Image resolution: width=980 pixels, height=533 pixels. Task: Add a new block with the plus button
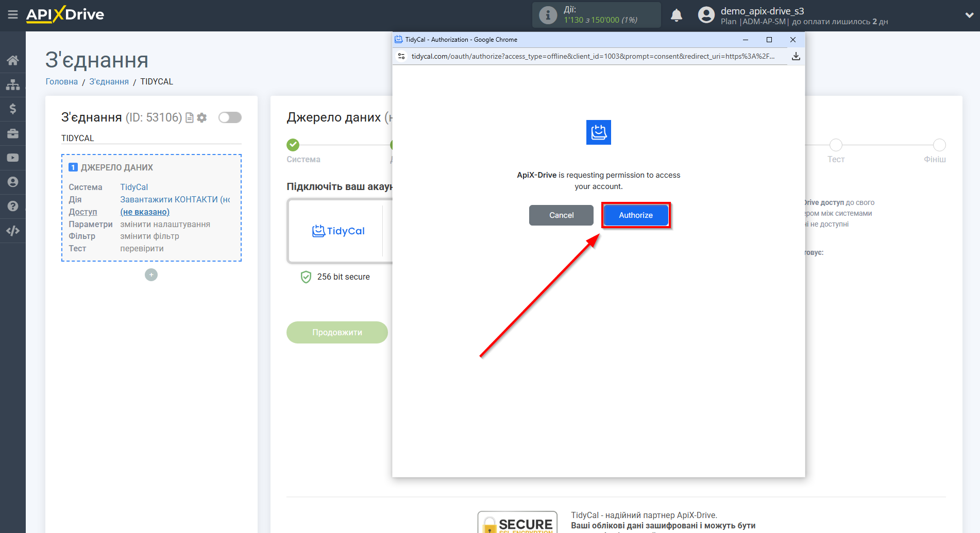point(151,275)
